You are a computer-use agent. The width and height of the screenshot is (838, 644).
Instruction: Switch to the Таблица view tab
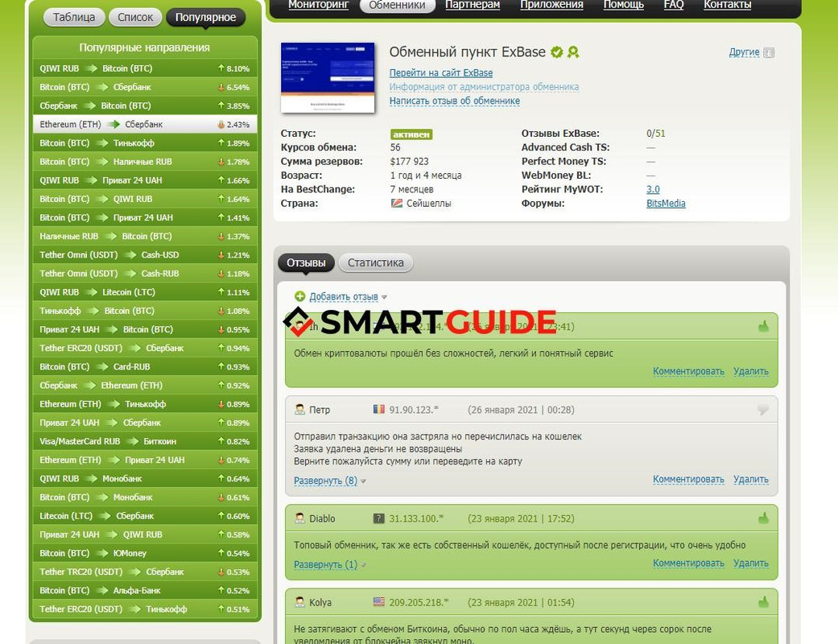[74, 17]
